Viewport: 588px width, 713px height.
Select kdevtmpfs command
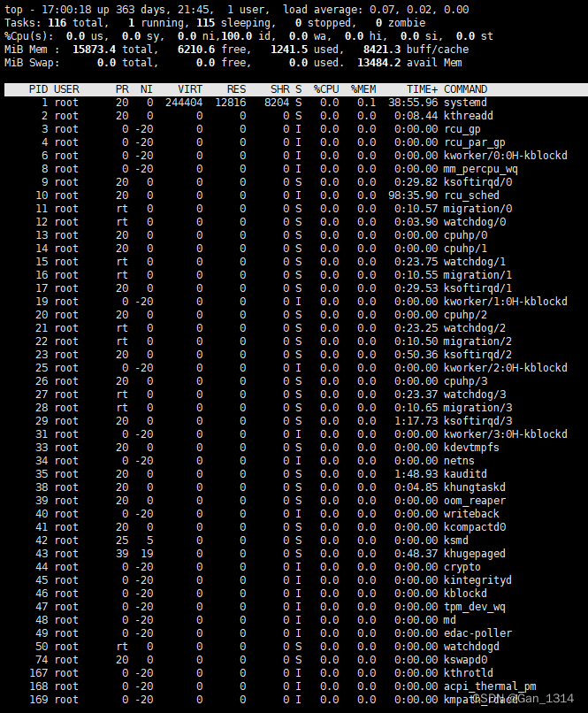point(471,448)
